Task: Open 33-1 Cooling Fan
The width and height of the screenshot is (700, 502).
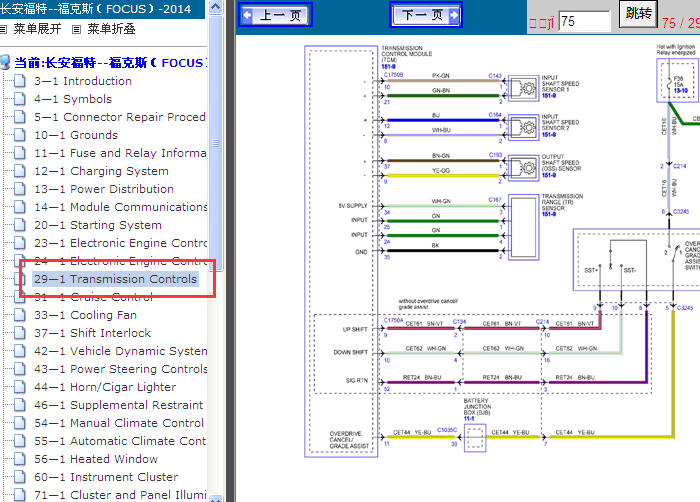Action: (x=85, y=315)
